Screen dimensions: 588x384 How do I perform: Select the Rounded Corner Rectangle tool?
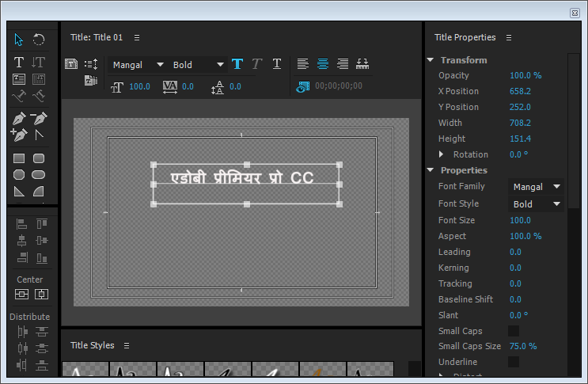tap(39, 158)
